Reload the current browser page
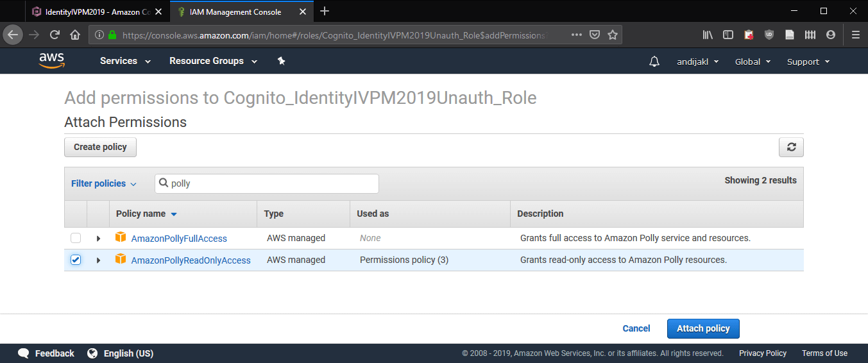This screenshot has height=363, width=868. click(x=55, y=35)
